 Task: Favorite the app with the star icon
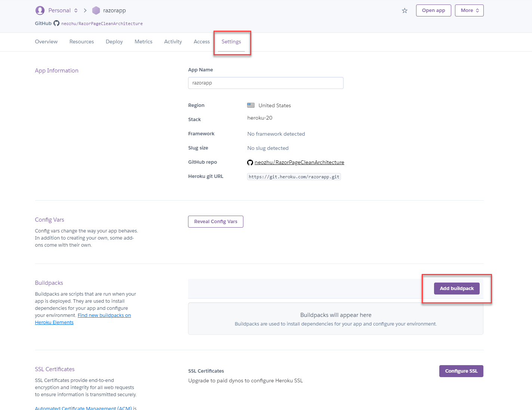(405, 10)
